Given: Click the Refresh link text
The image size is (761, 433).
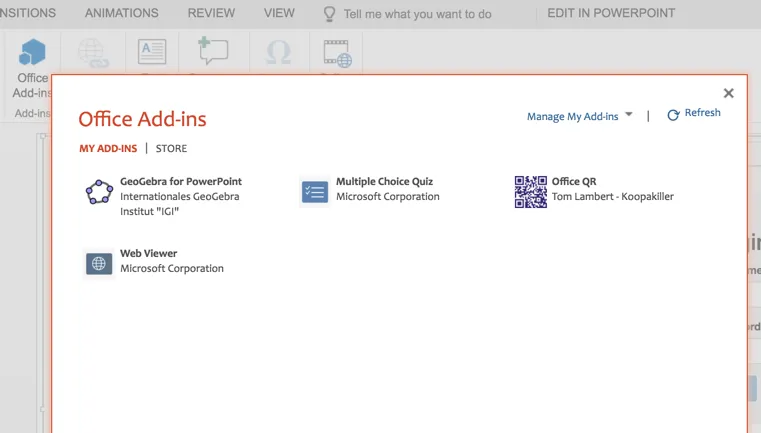Looking at the screenshot, I should [702, 113].
